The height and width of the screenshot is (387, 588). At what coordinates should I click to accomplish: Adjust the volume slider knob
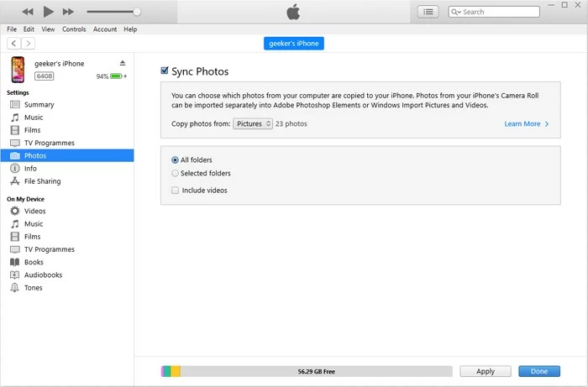click(137, 12)
